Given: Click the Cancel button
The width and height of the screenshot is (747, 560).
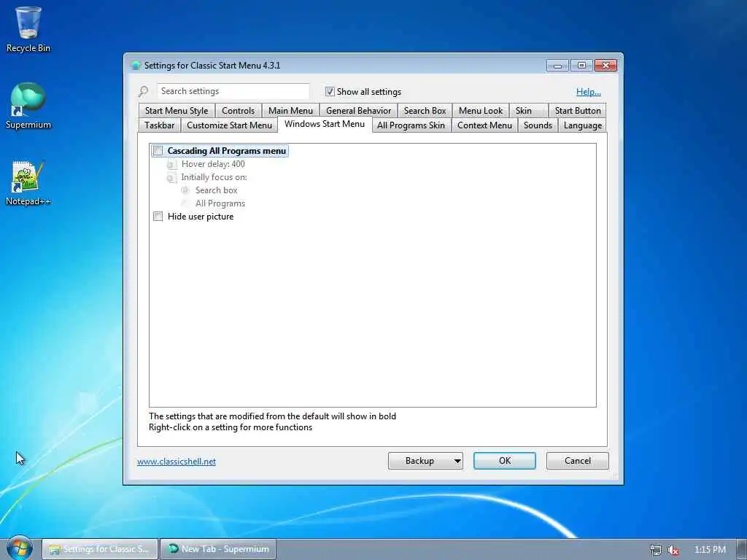Looking at the screenshot, I should (x=578, y=461).
